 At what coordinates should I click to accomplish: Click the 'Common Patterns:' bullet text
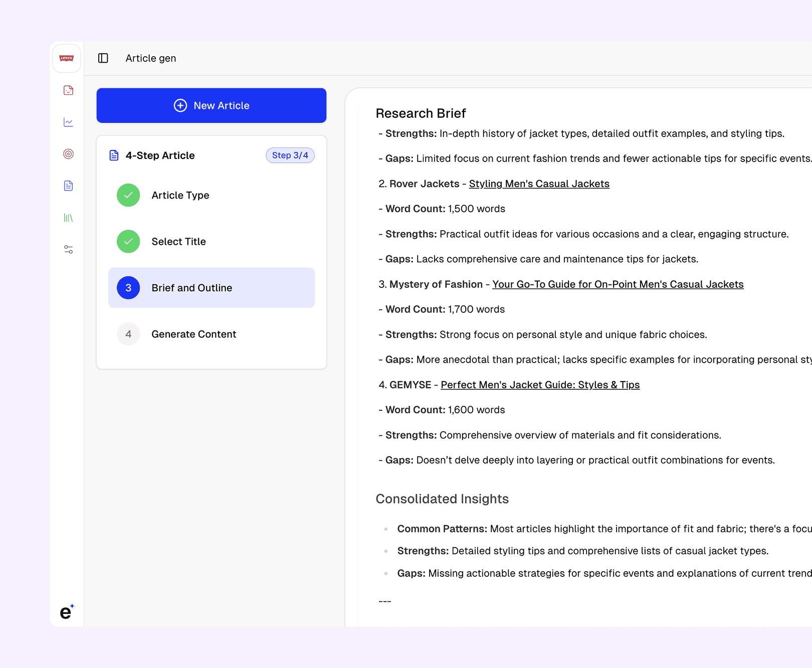coord(442,529)
